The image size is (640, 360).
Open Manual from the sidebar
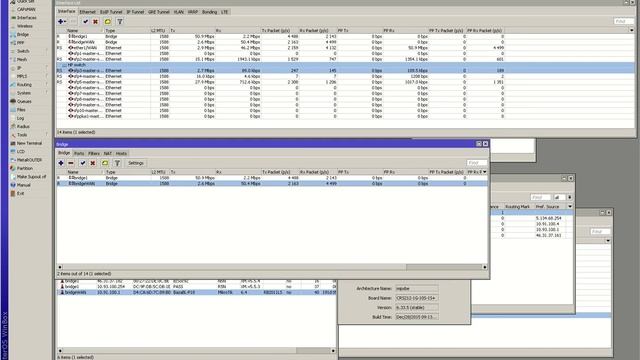point(23,185)
